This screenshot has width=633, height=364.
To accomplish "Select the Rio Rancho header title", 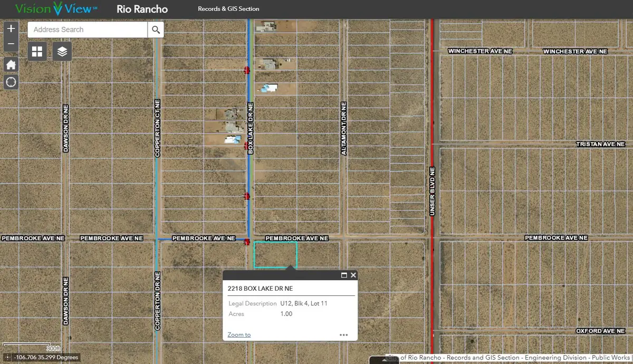I will 142,9.
